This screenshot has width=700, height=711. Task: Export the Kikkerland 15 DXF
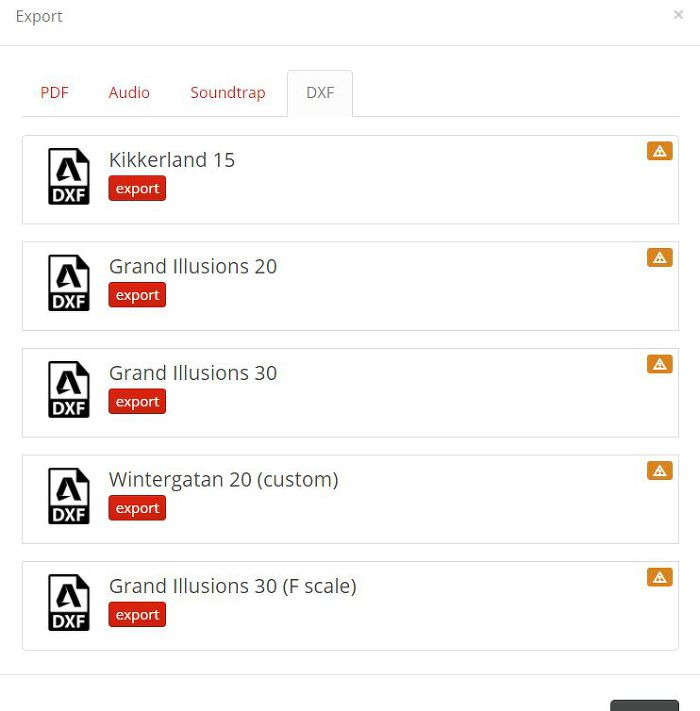(137, 188)
